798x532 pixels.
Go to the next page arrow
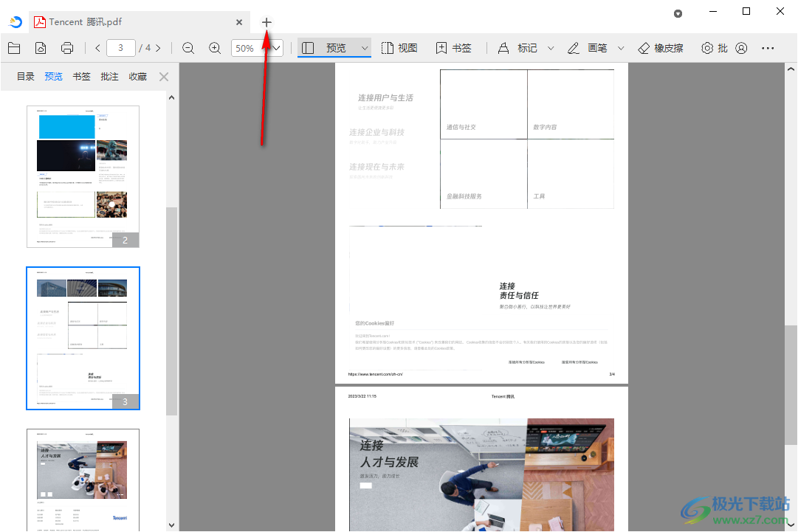point(158,48)
